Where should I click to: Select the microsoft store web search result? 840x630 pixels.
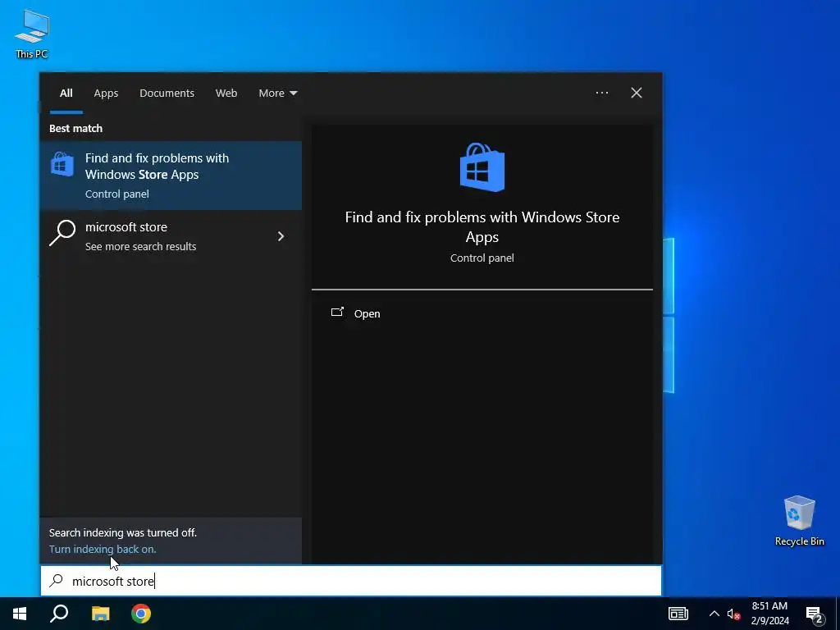click(171, 236)
